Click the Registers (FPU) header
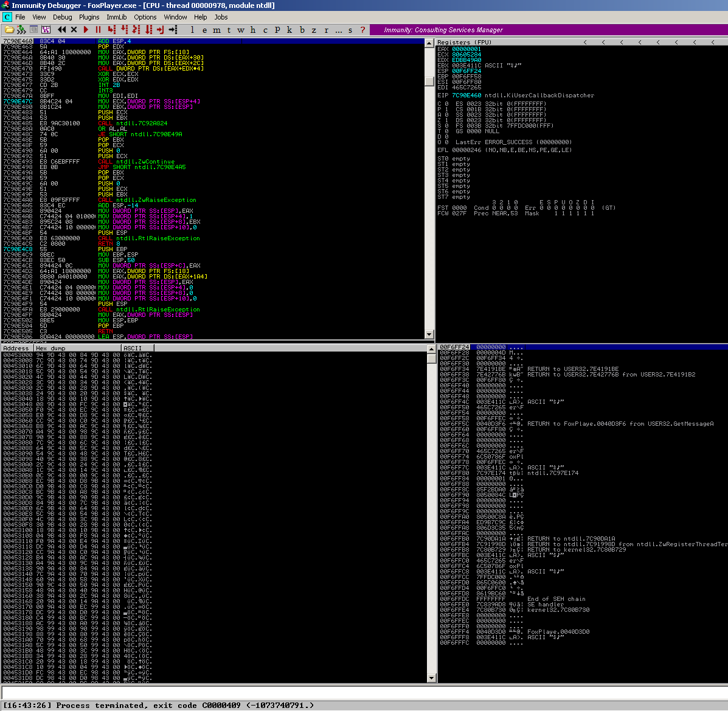 (464, 42)
